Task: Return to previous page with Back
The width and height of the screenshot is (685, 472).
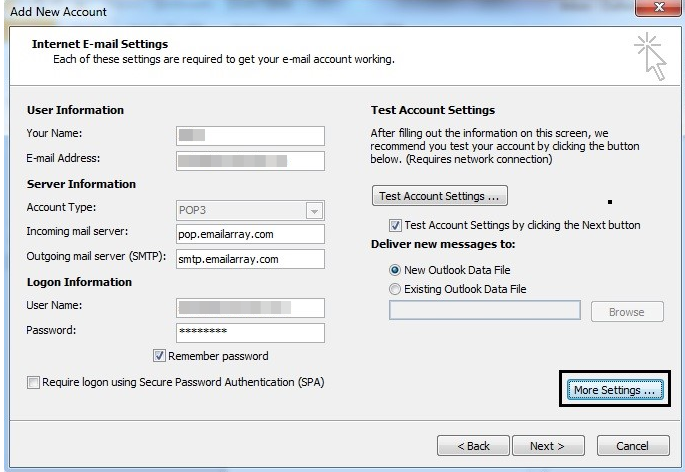Action: click(x=473, y=445)
